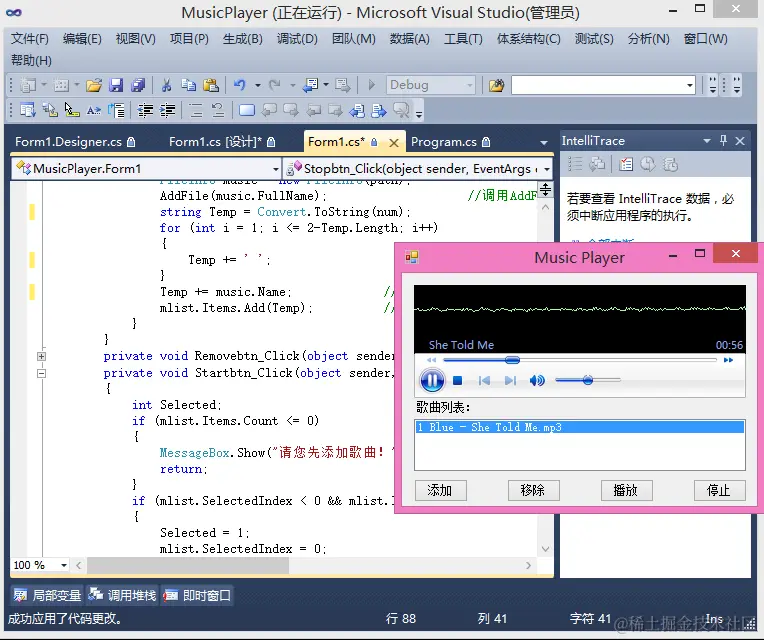Screen dimensions: 764x640
Task: Click the 停止 button in Music Player
Action: (x=719, y=490)
